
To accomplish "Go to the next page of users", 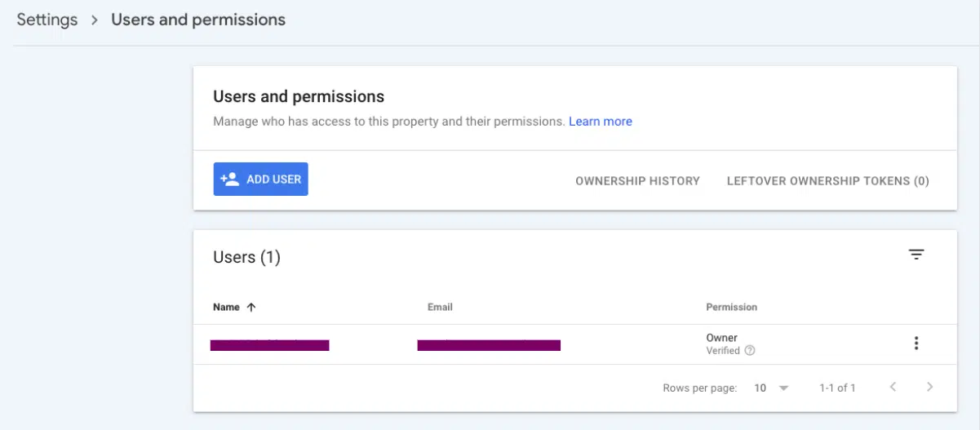I will tap(929, 387).
